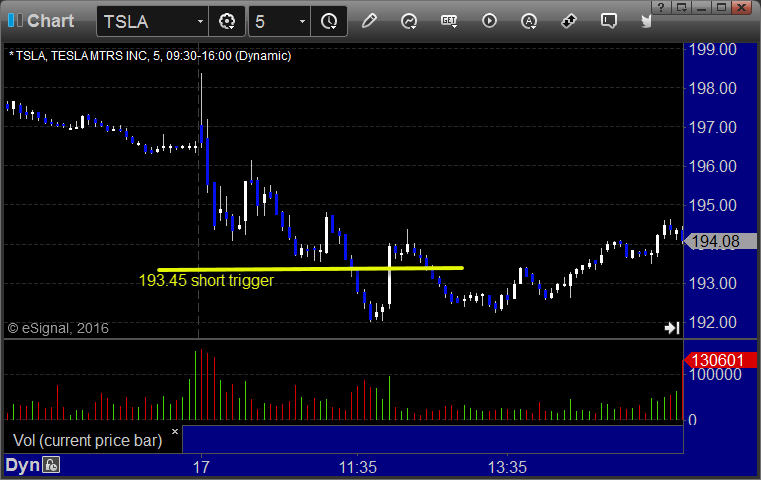Open symbol settings gear icon
The height and width of the screenshot is (480, 761).
(x=227, y=21)
